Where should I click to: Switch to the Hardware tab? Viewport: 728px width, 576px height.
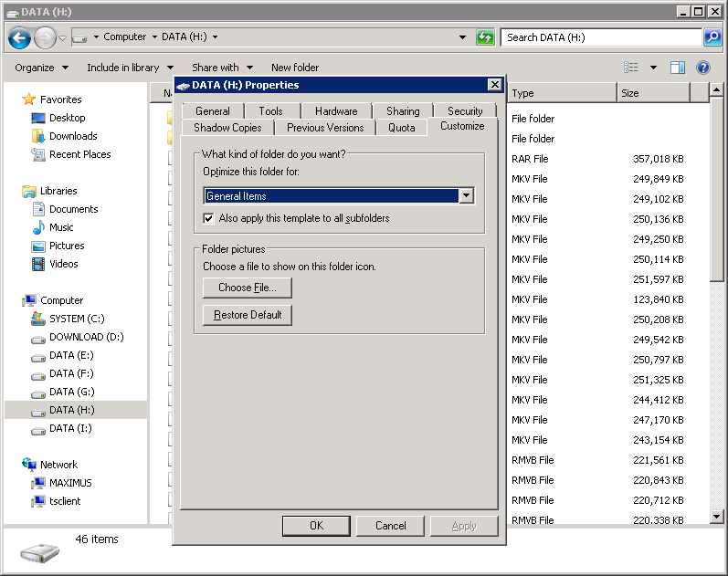tap(336, 111)
